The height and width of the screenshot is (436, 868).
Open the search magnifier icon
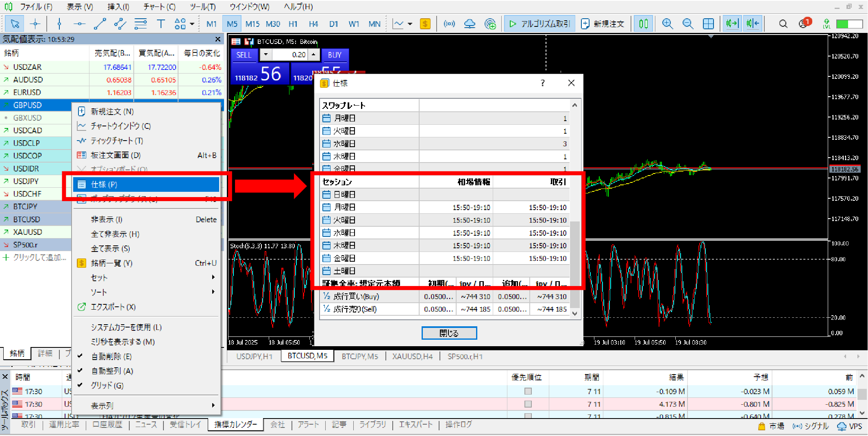tap(783, 24)
